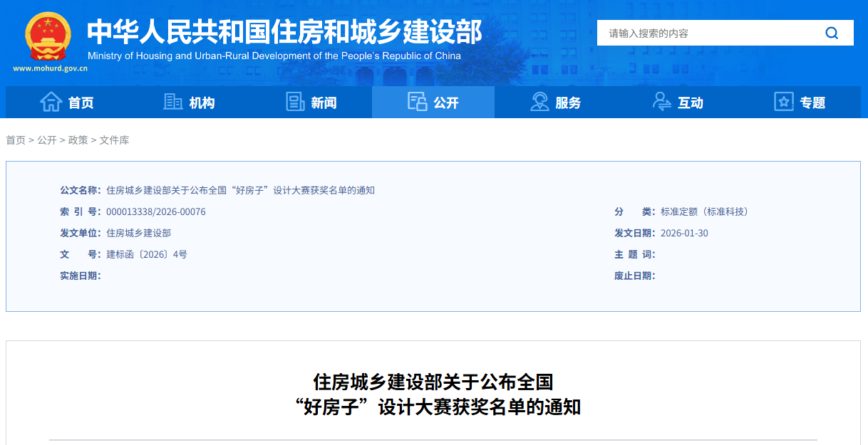The image size is (868, 445).
Task: Go to 首页 in the breadcrumb
Action: click(x=16, y=140)
